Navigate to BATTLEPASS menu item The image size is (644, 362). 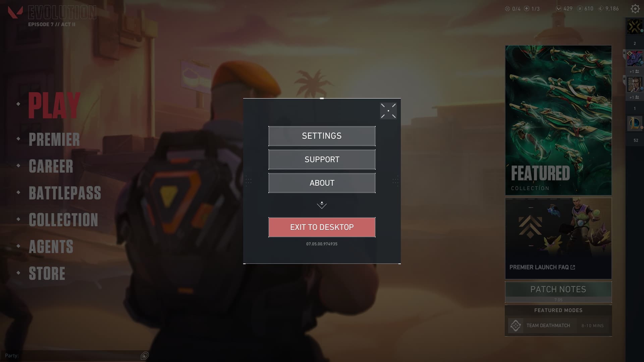65,193
